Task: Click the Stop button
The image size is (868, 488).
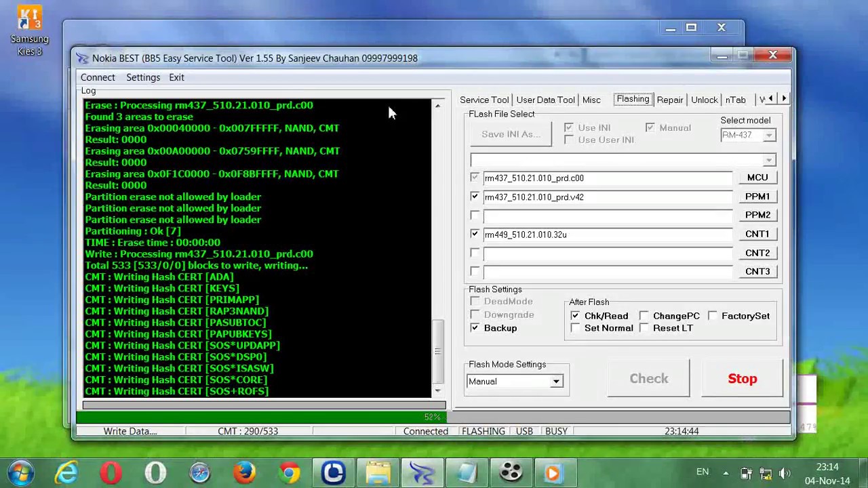Action: tap(743, 379)
